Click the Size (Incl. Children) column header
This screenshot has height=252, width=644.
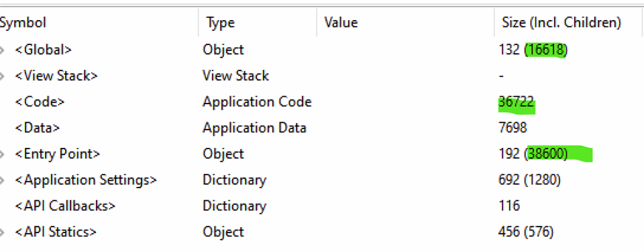click(562, 22)
